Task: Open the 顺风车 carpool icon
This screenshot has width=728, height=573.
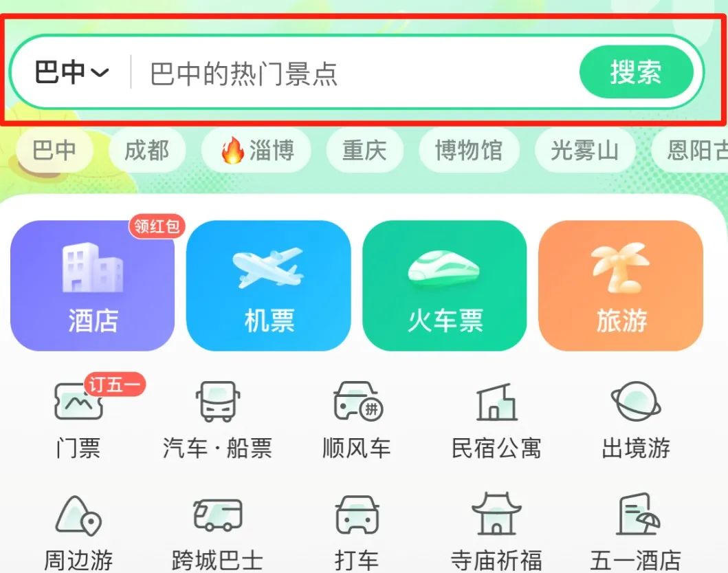Action: point(357,419)
